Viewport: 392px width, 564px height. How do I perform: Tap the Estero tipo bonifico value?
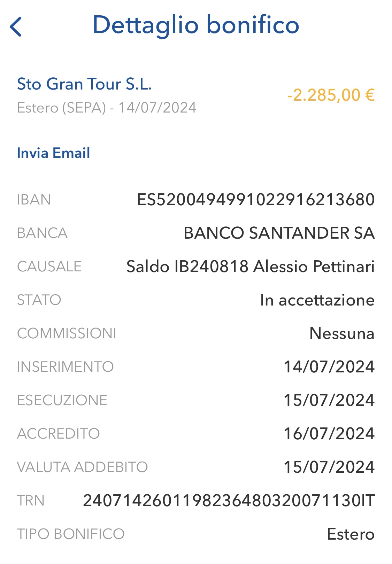351,534
